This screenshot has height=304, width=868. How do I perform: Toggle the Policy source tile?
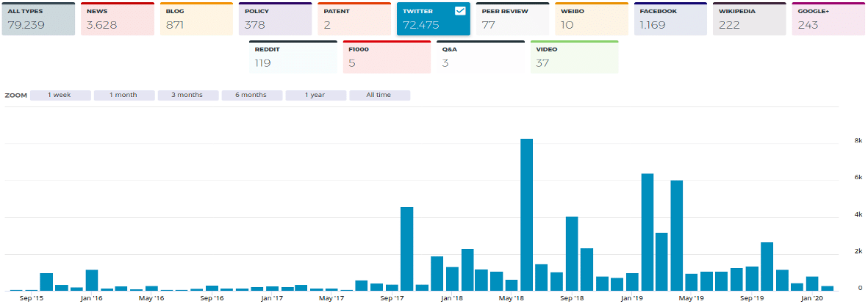click(x=275, y=20)
